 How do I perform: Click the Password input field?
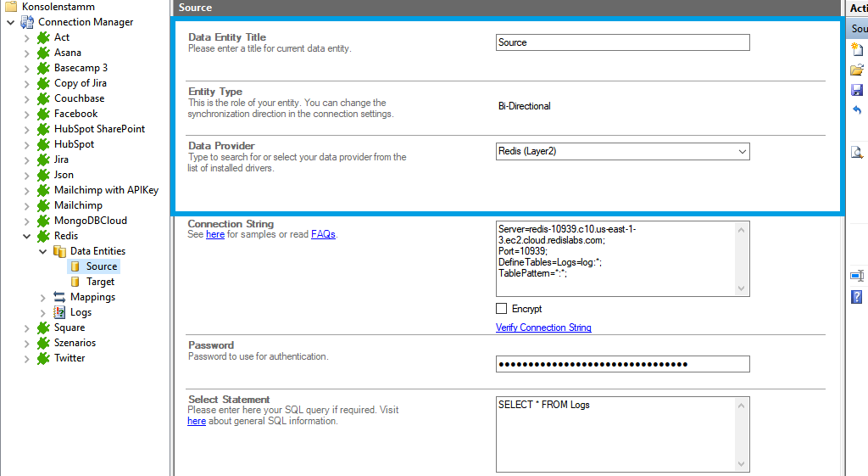coord(623,364)
